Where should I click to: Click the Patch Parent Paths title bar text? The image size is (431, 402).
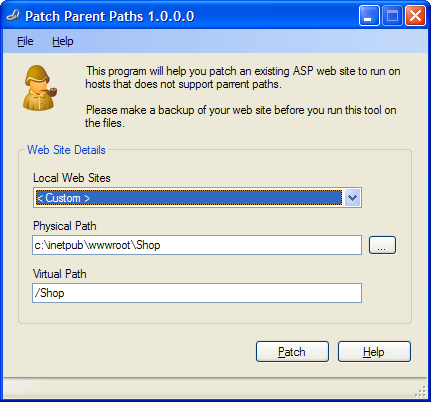[110, 16]
